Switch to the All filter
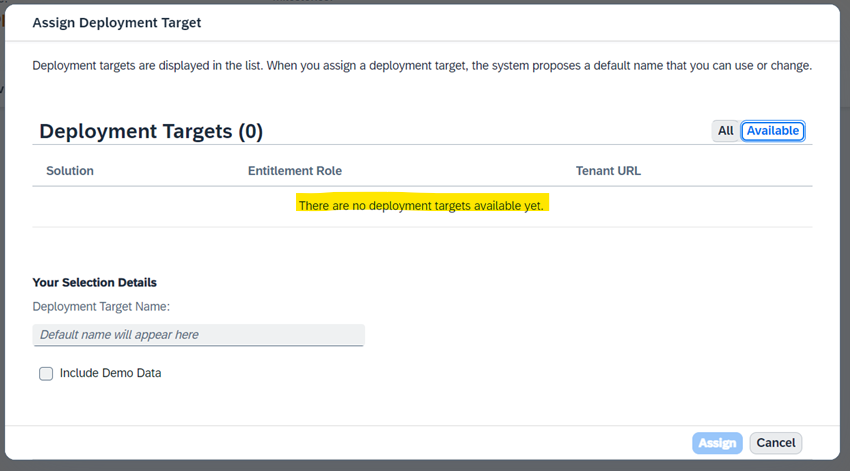850x471 pixels. coord(725,131)
